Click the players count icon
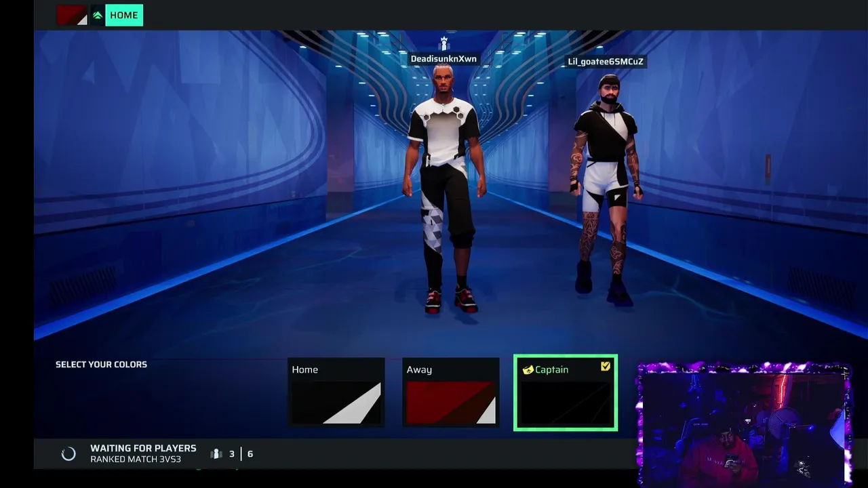868x488 pixels. 216,454
